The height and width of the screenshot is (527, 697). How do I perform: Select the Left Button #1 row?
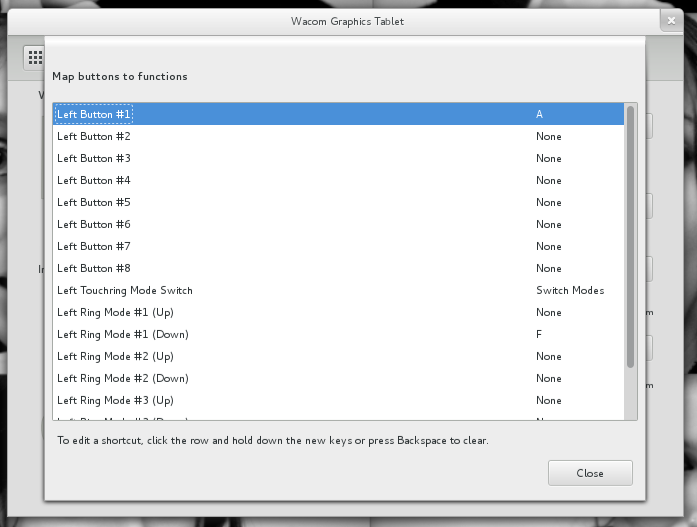338,114
